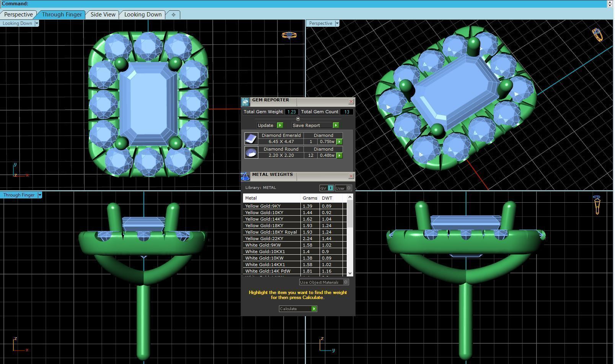Click ring view icon in Perspective viewport
This screenshot has width=615, height=364.
597,35
